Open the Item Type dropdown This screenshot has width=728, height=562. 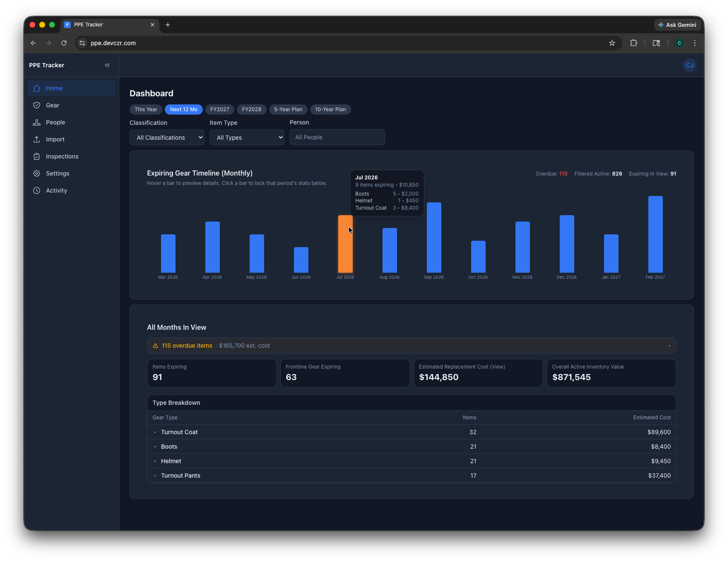[247, 137]
